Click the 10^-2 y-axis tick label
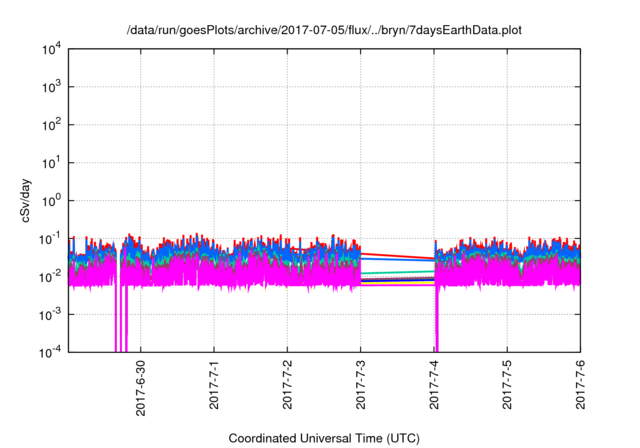This screenshot has height=448, width=640. click(50, 276)
